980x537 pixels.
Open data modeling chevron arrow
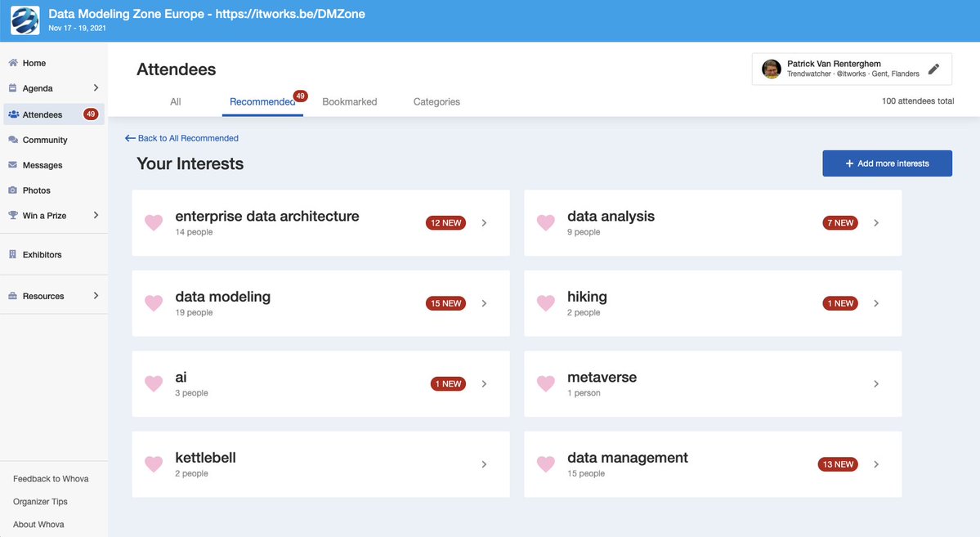[x=485, y=303]
